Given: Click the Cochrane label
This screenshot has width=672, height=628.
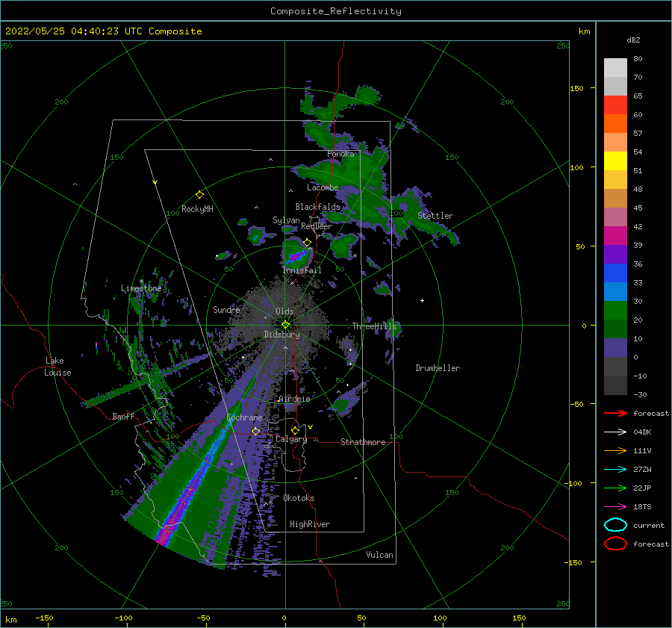Looking at the screenshot, I should (244, 417).
